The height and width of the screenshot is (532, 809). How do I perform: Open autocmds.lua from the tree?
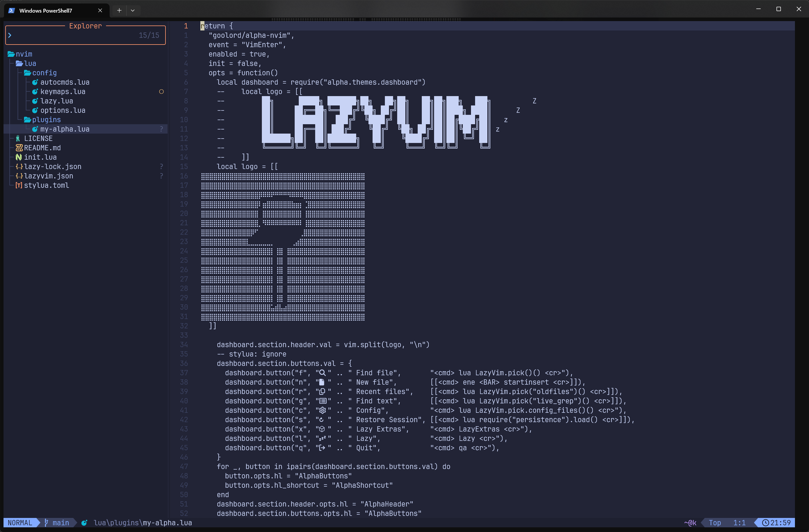coord(64,82)
